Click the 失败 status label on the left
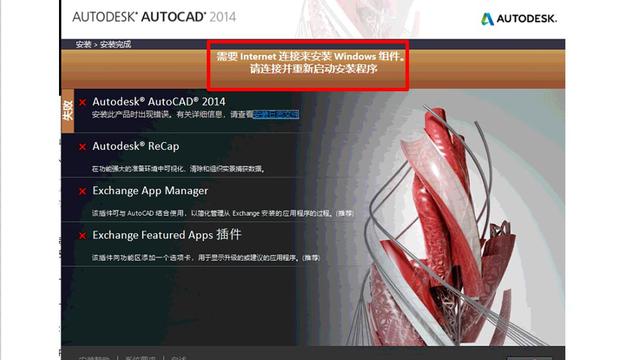The image size is (640, 360). point(68,111)
